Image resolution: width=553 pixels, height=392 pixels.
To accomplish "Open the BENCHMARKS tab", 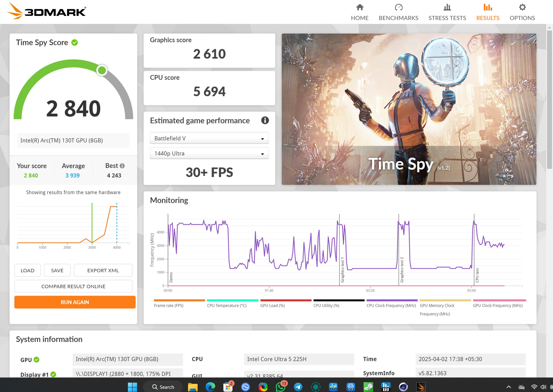I will [398, 12].
